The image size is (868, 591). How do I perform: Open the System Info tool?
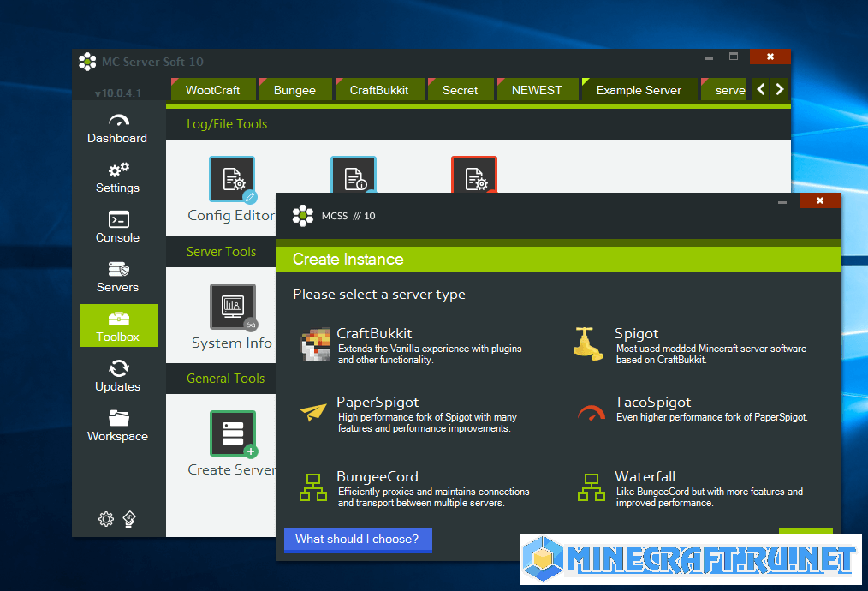tap(233, 318)
